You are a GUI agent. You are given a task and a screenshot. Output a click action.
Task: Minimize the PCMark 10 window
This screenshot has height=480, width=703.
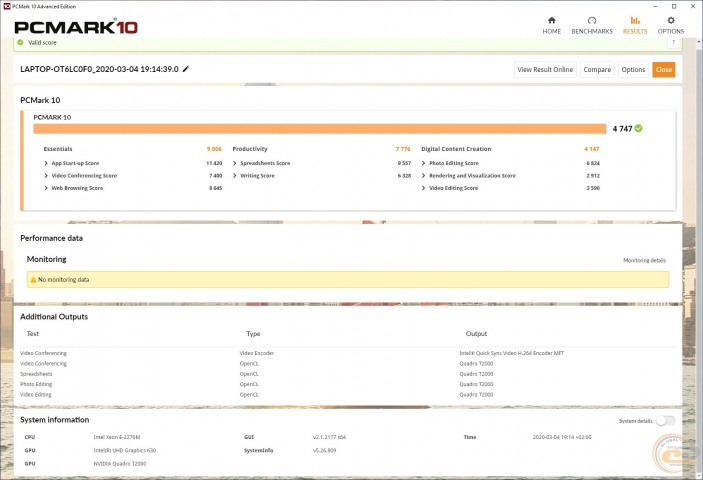click(655, 6)
